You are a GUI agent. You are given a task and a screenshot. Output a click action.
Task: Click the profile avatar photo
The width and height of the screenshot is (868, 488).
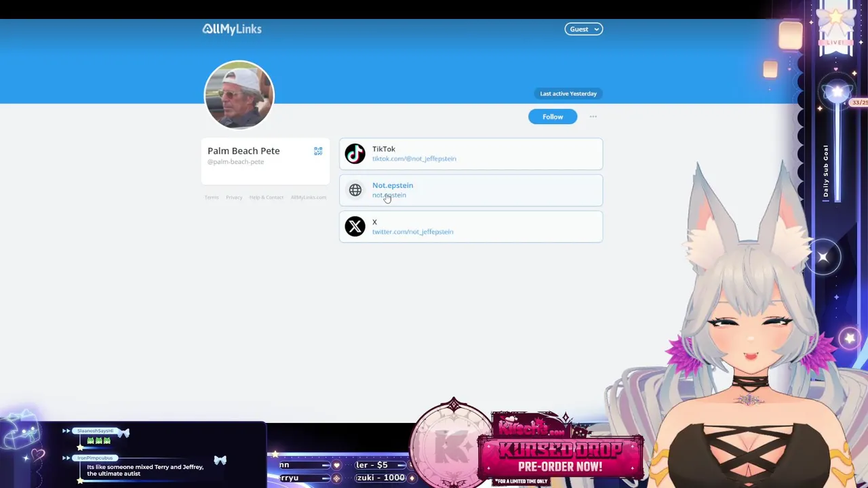[x=239, y=95]
